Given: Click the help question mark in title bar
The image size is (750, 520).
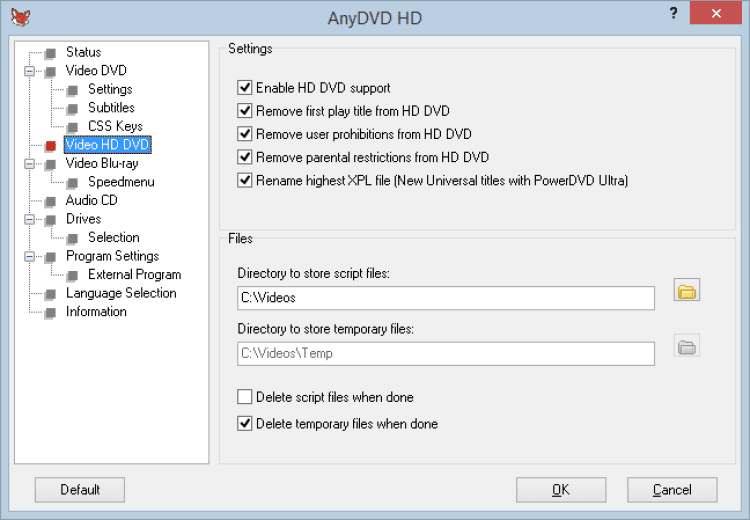Looking at the screenshot, I should click(x=659, y=12).
